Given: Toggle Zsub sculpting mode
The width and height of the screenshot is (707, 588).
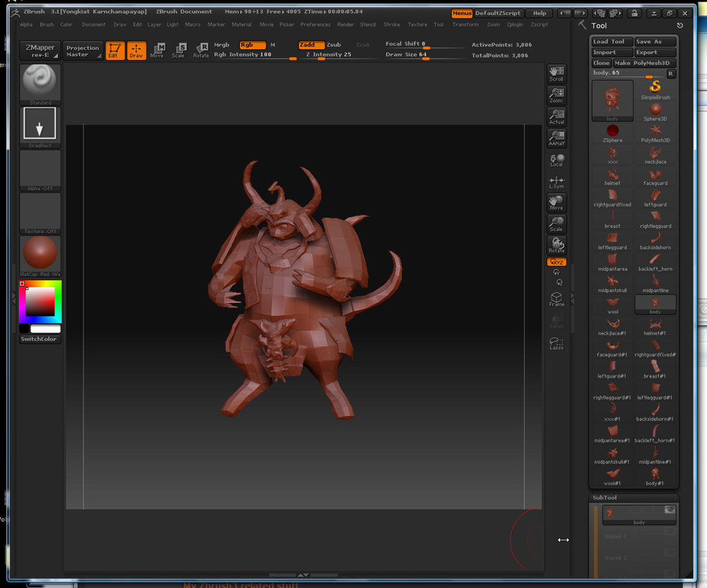Looking at the screenshot, I should click(x=333, y=45).
